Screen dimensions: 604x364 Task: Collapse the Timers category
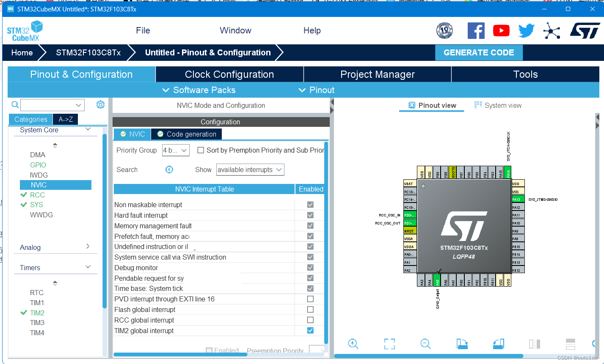[88, 267]
